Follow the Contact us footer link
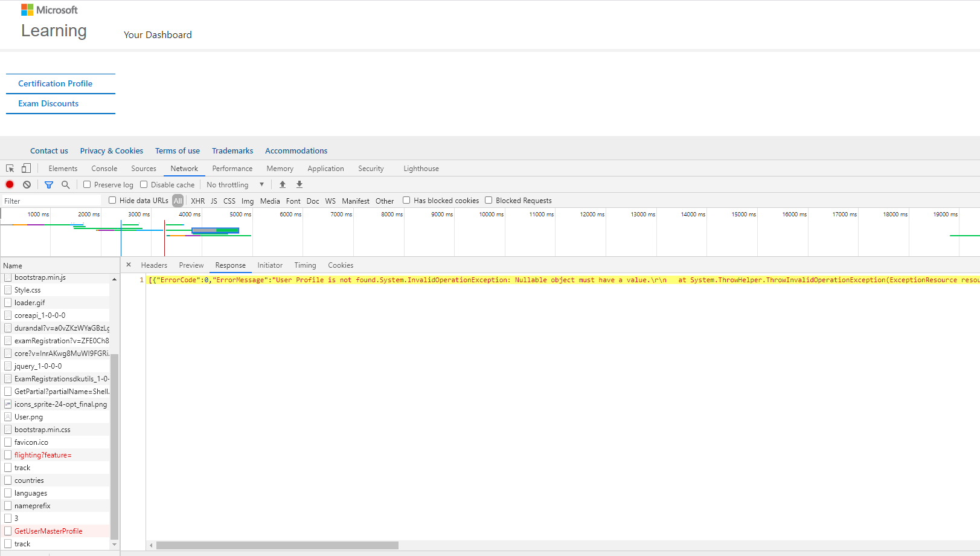 pyautogui.click(x=49, y=150)
